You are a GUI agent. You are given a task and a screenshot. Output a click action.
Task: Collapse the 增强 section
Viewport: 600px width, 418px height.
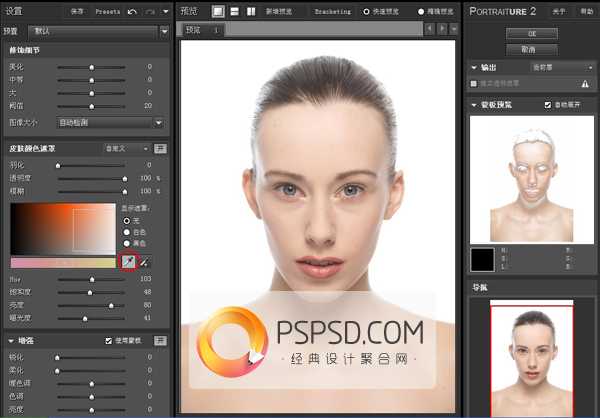click(10, 341)
